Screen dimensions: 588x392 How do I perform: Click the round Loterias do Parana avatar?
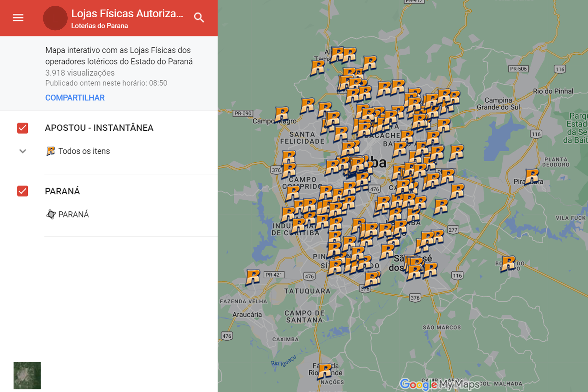tap(55, 18)
